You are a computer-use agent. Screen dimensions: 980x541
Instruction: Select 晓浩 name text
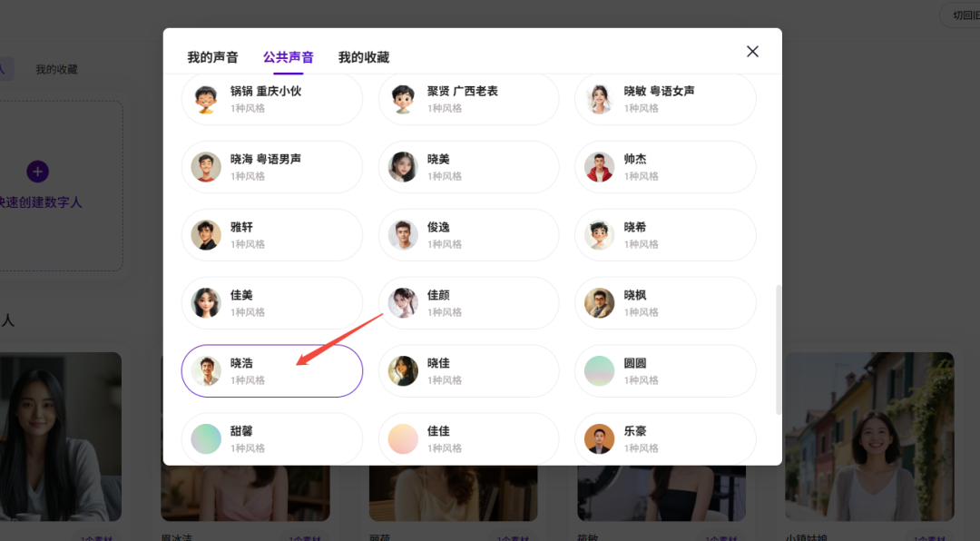pos(241,363)
